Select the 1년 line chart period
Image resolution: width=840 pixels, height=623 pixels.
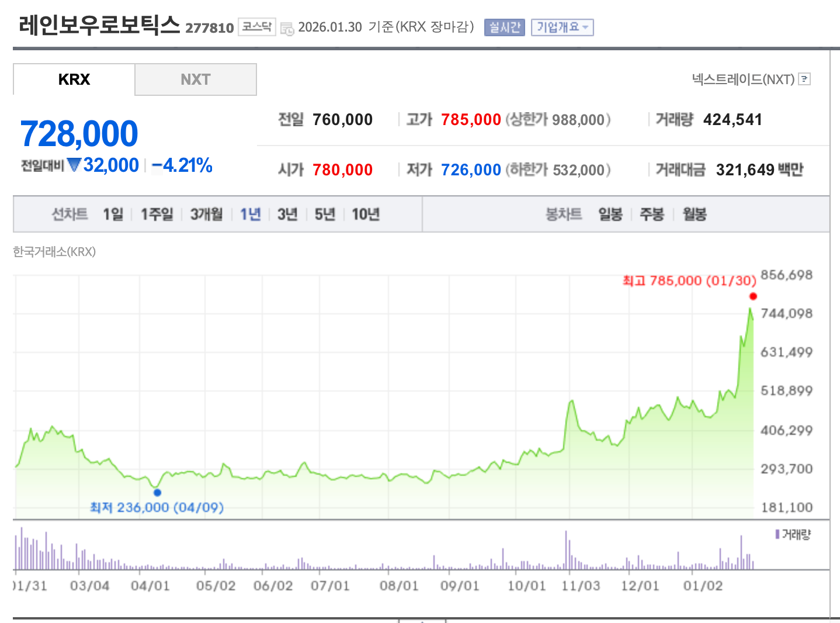pos(250,214)
